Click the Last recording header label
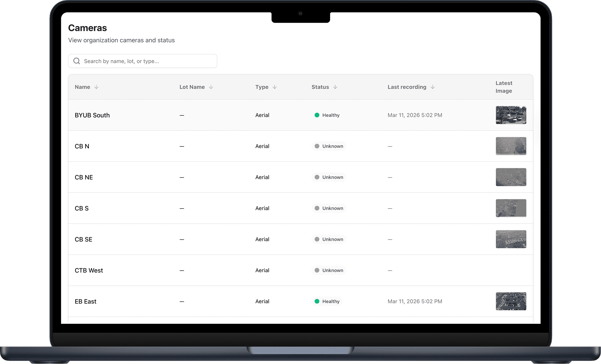The width and height of the screenshot is (601, 364). click(x=407, y=87)
